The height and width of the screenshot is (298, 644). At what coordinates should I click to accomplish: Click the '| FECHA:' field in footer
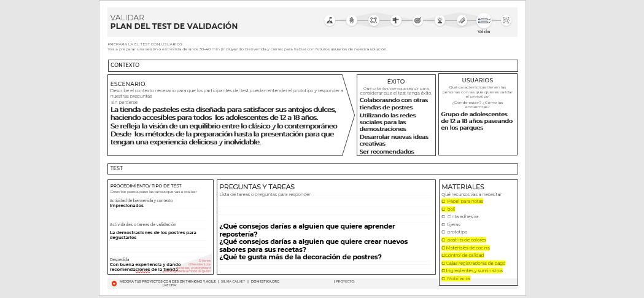tap(169, 285)
